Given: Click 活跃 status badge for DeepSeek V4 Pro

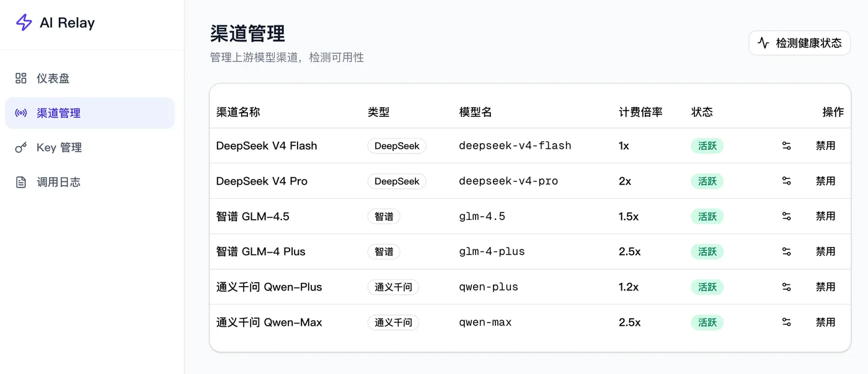Looking at the screenshot, I should [707, 181].
